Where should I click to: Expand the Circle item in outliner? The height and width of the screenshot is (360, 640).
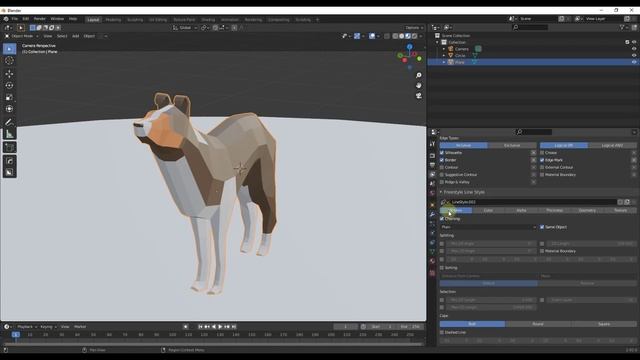coord(444,56)
